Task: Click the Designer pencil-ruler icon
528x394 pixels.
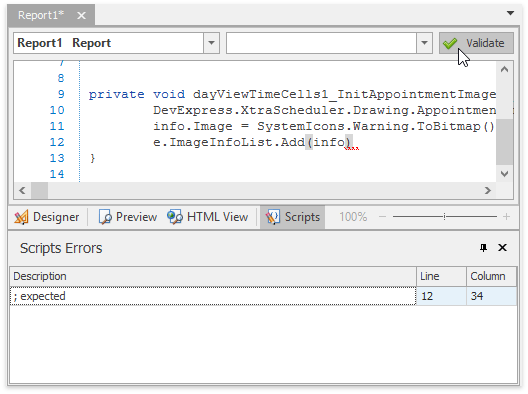Action: click(21, 217)
